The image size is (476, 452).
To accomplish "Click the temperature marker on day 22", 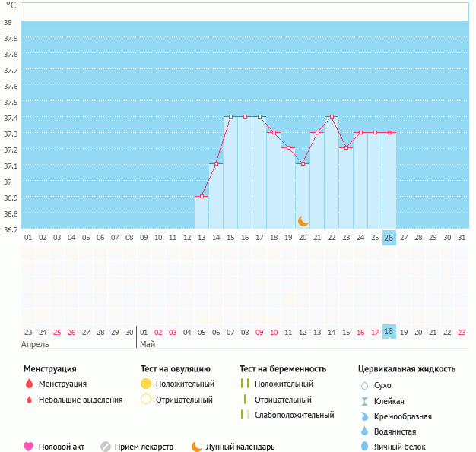I will [x=332, y=117].
